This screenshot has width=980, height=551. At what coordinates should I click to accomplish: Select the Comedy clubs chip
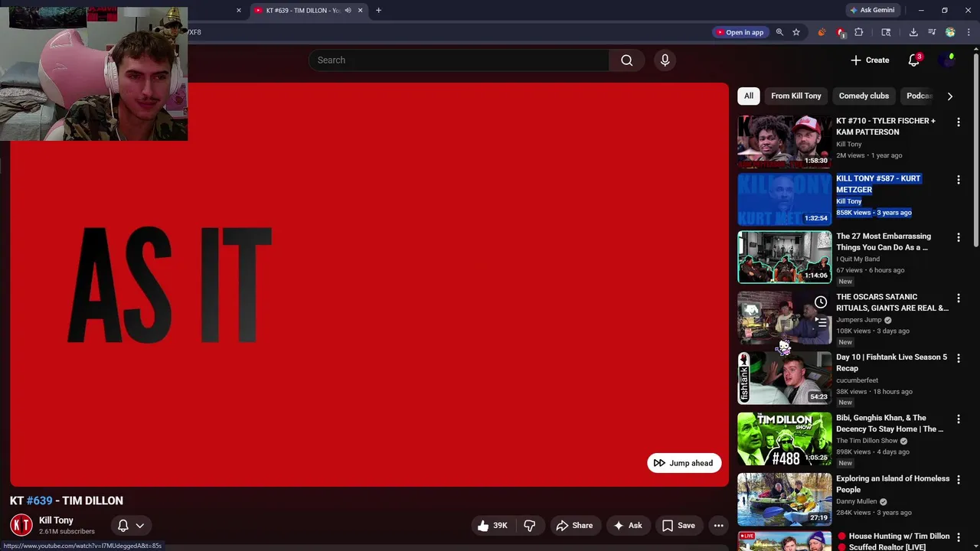tap(864, 96)
